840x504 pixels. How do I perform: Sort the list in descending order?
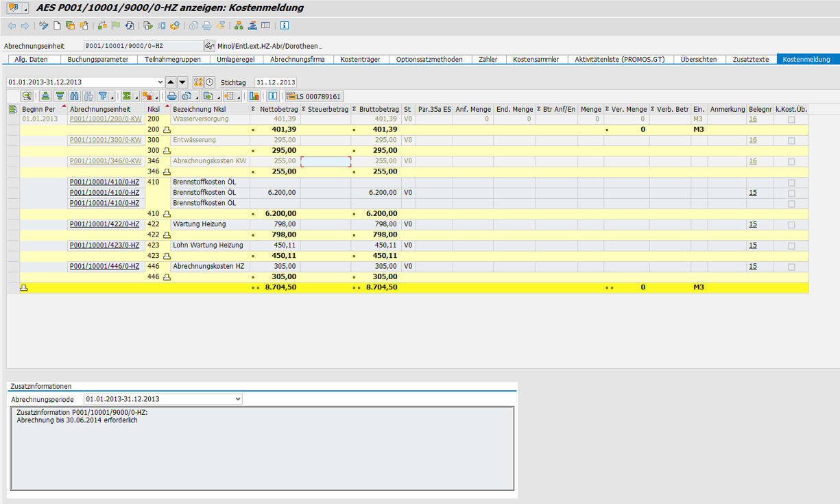click(x=60, y=96)
